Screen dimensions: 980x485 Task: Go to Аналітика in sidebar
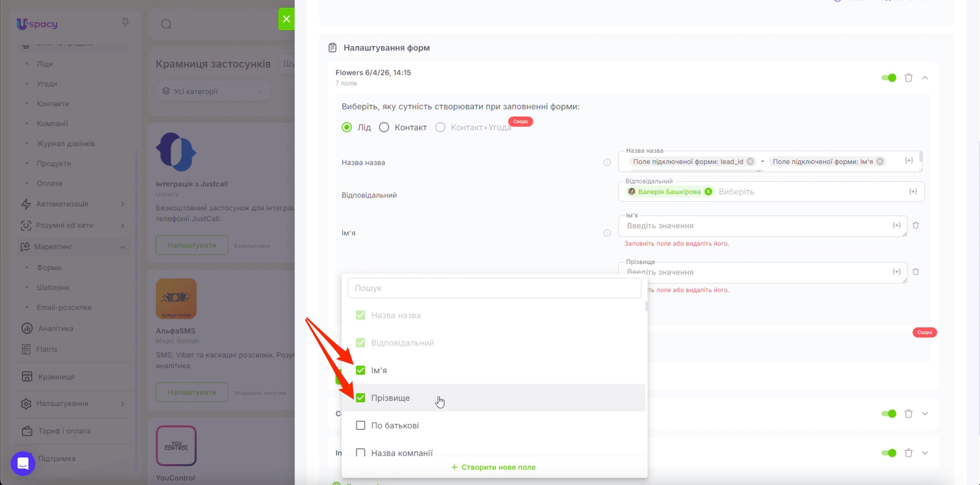(56, 328)
